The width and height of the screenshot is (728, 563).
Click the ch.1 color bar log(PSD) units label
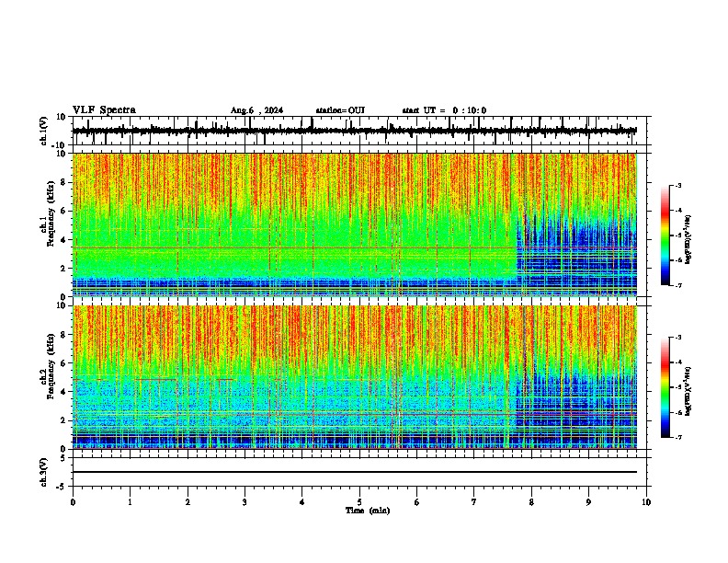point(688,240)
